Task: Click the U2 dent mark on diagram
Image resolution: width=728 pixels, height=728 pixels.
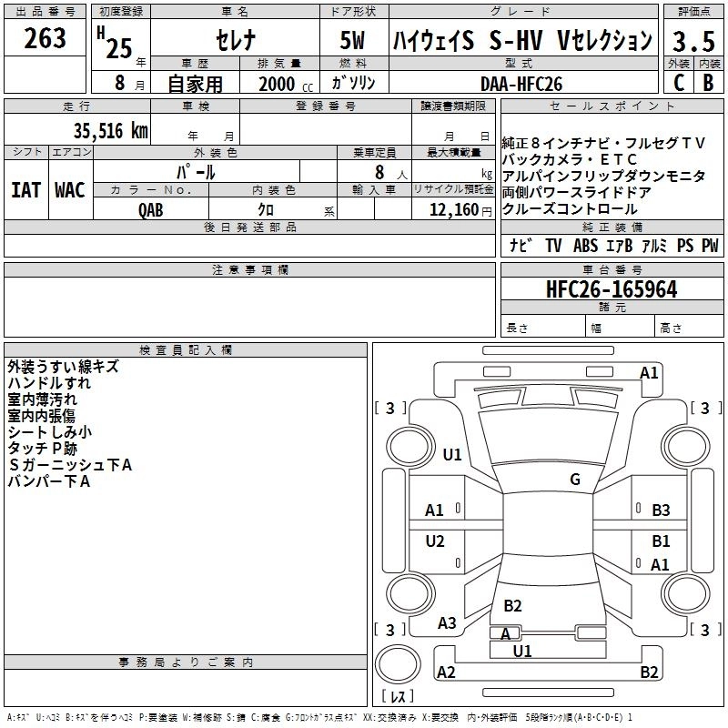Action: 435,541
